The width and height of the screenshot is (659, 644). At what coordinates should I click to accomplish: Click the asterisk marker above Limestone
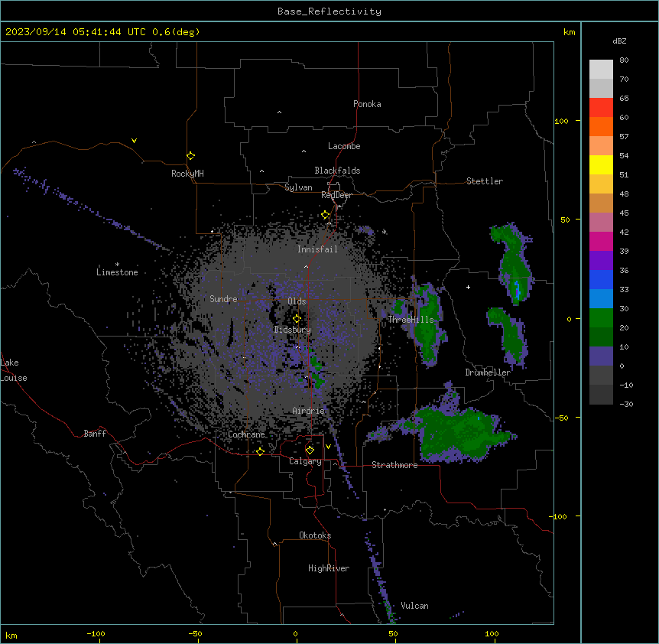pos(117,265)
